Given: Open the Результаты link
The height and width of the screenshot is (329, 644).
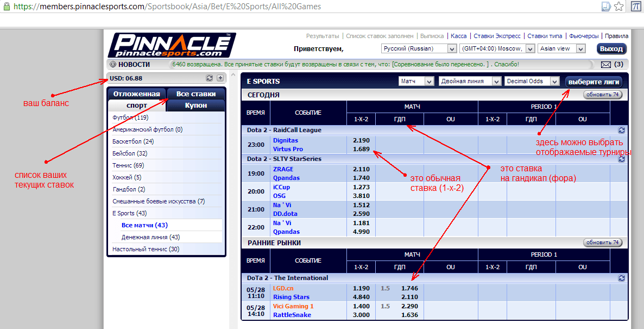Looking at the screenshot, I should (323, 36).
